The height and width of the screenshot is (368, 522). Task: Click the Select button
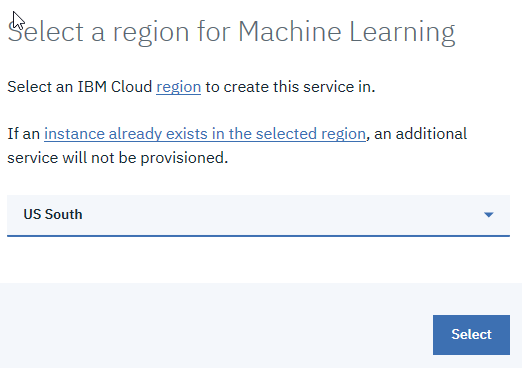click(471, 335)
